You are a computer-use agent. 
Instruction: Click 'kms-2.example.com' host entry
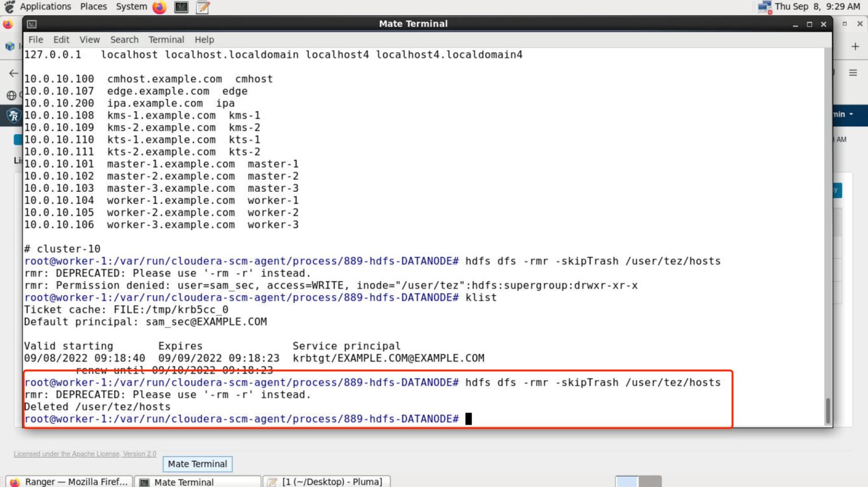[161, 128]
